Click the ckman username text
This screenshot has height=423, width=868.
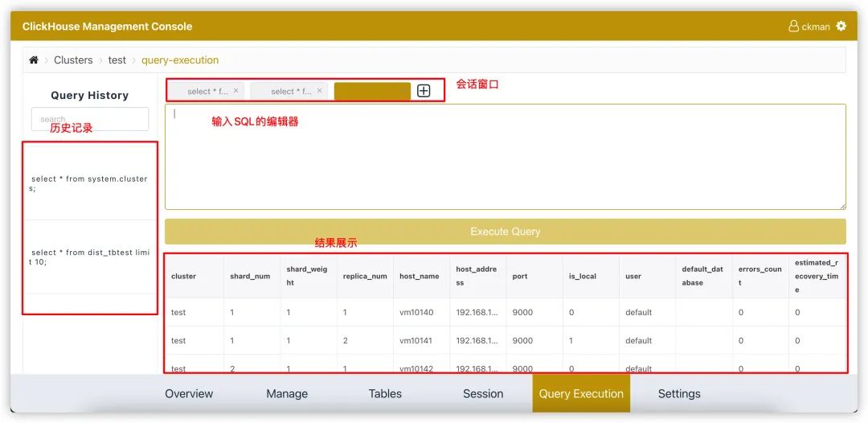816,27
